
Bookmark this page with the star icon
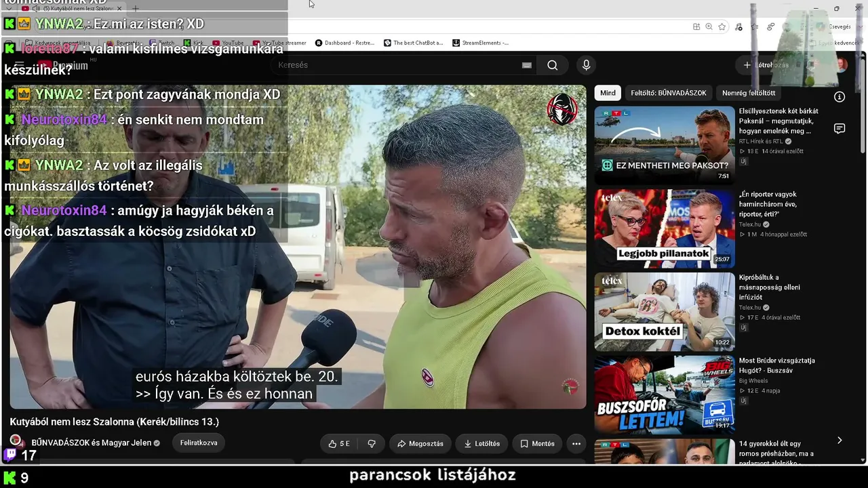click(x=722, y=26)
